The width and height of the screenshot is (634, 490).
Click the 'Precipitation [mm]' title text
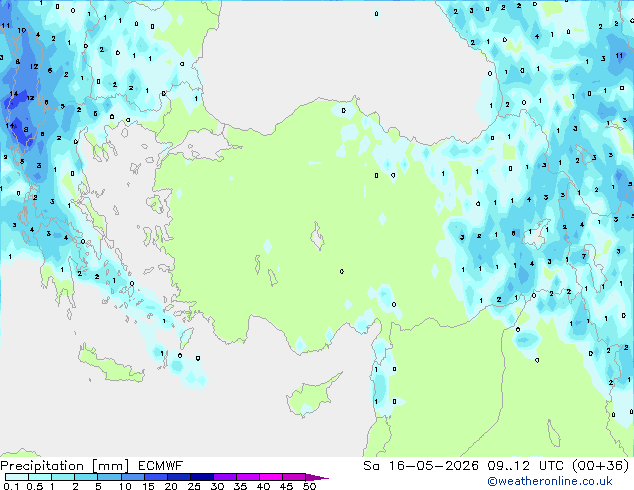65,466
